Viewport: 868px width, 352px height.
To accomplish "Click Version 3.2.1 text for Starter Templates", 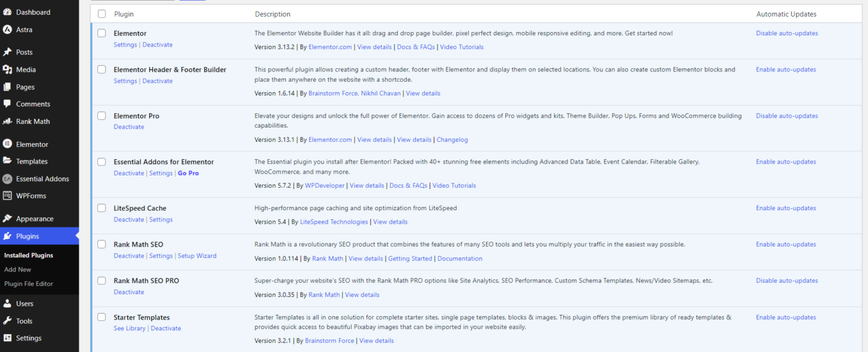I will pyautogui.click(x=273, y=341).
